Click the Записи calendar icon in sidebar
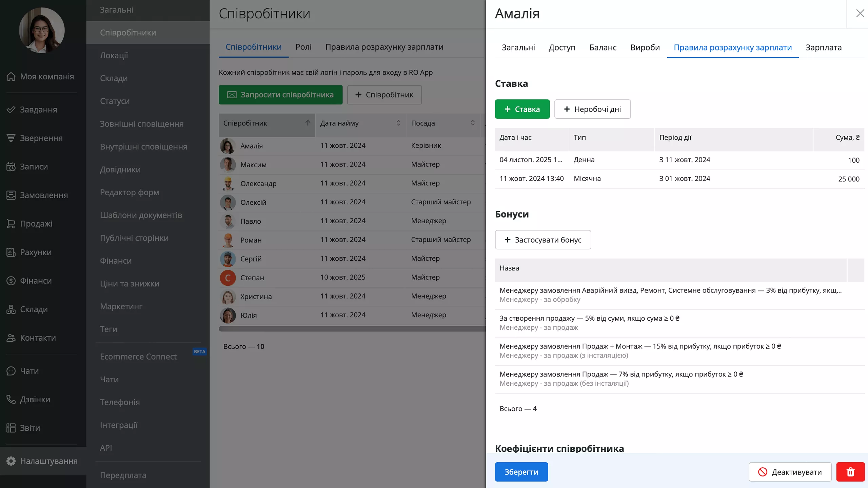 (11, 167)
